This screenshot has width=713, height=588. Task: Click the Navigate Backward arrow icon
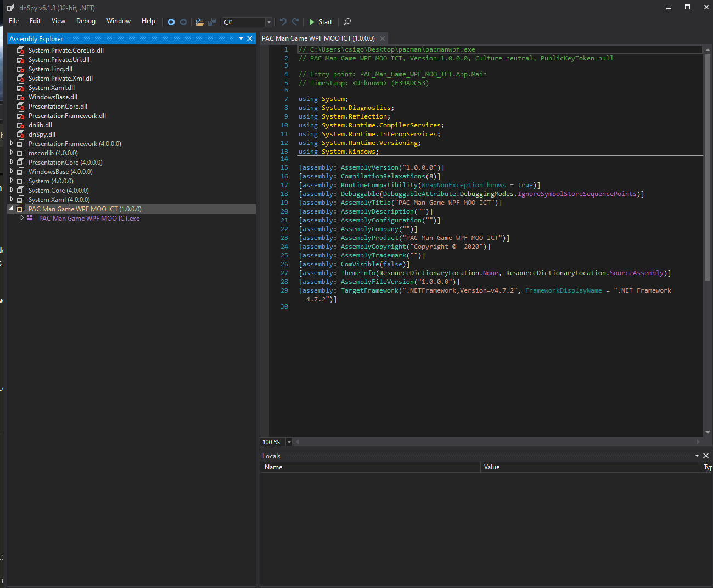[x=171, y=22]
